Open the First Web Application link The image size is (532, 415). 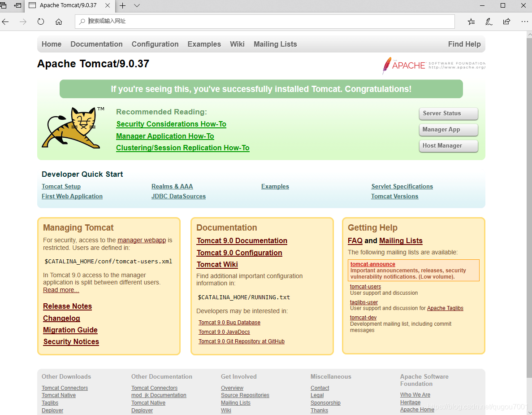coord(72,197)
